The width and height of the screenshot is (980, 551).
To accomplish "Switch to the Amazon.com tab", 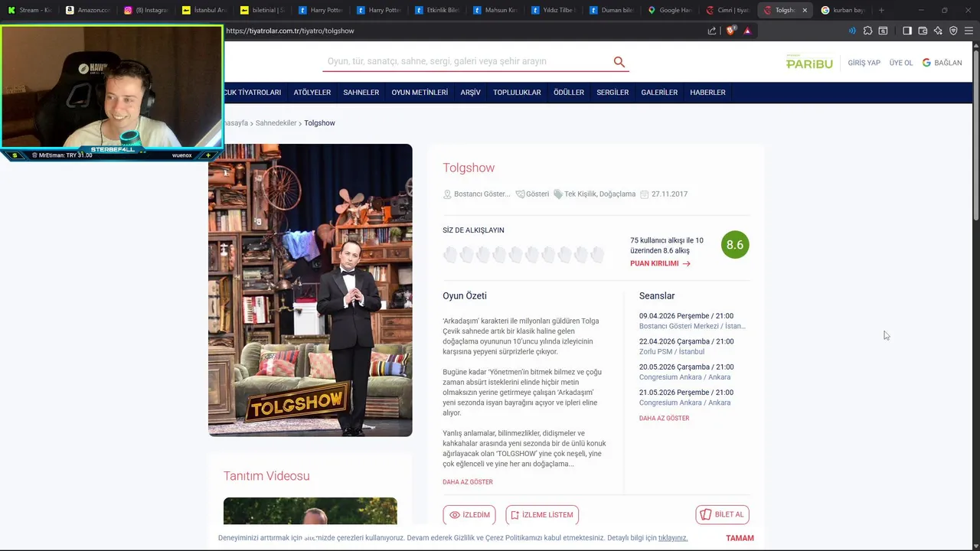I will click(x=88, y=10).
